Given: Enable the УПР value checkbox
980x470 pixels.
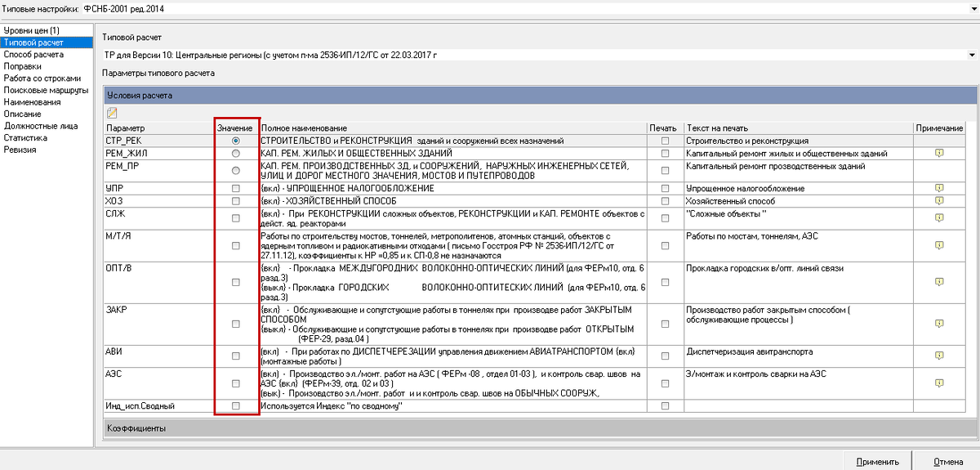Looking at the screenshot, I should tap(236, 189).
